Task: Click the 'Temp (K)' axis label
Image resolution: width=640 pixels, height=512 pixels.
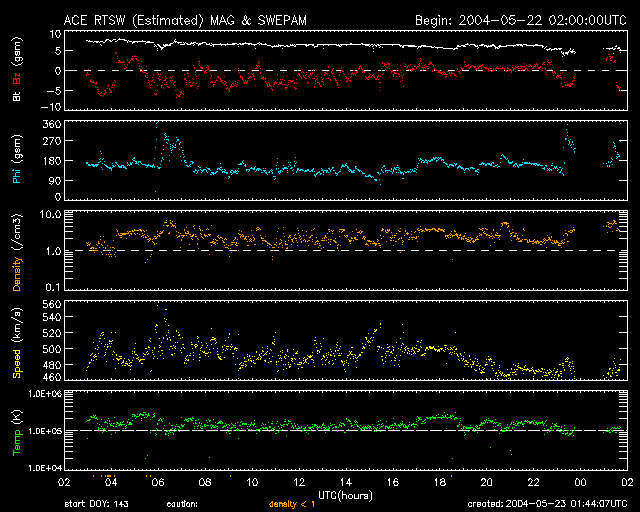Action: (17, 432)
